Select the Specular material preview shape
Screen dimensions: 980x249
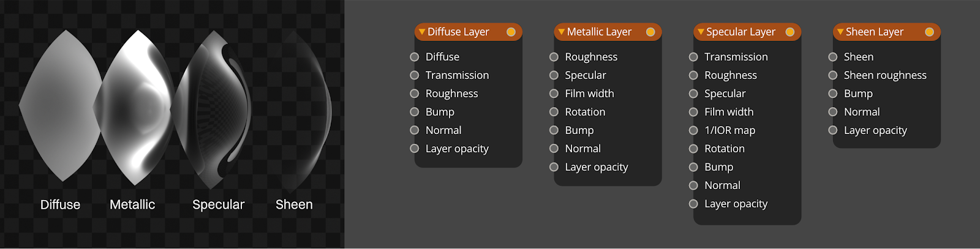(211, 110)
